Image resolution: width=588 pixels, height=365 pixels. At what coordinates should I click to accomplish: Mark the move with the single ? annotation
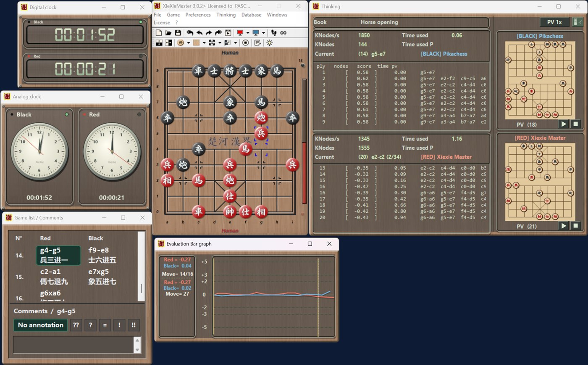click(90, 325)
